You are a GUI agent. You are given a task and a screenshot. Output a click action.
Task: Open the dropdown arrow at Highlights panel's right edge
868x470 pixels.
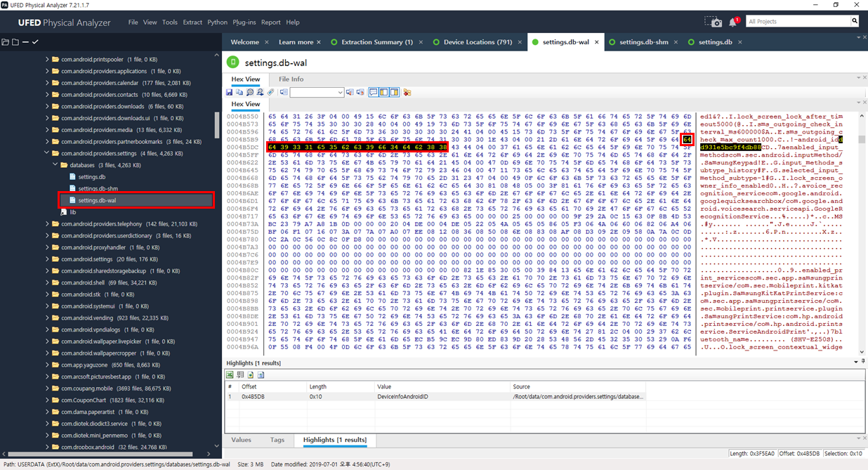[855, 363]
